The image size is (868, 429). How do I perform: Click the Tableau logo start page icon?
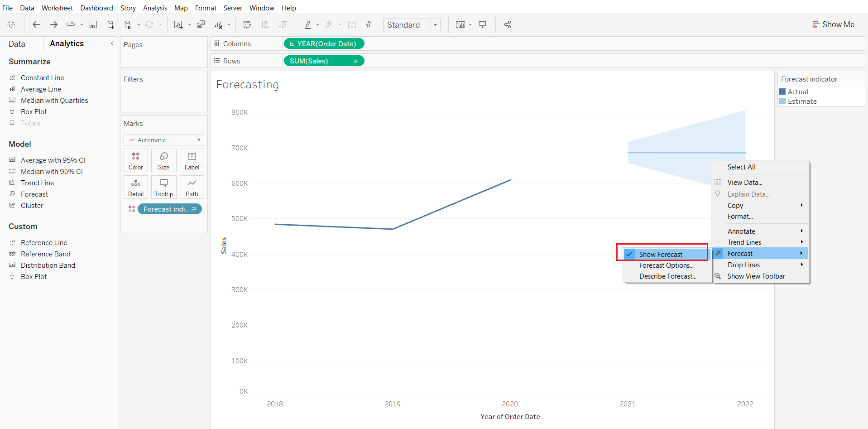point(11,24)
